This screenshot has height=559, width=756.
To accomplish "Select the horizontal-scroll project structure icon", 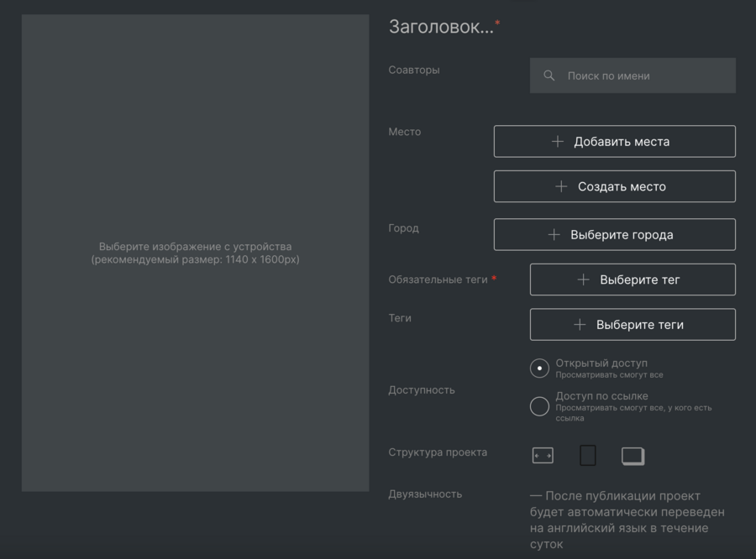I will (x=543, y=456).
